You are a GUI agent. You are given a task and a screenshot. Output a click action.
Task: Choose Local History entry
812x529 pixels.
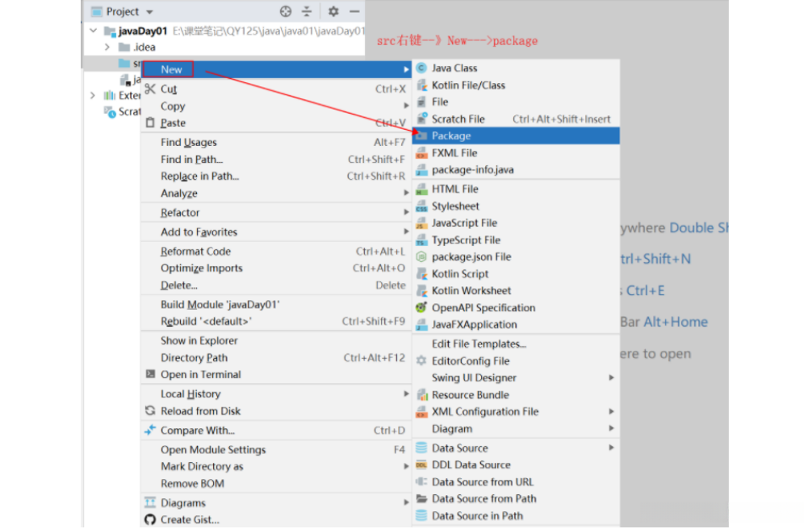point(276,394)
